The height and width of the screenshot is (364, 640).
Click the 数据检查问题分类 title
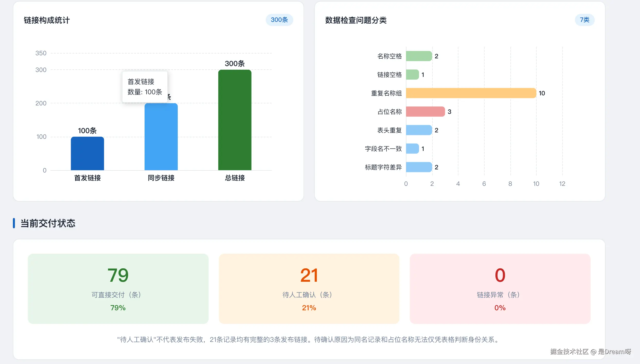[356, 20]
